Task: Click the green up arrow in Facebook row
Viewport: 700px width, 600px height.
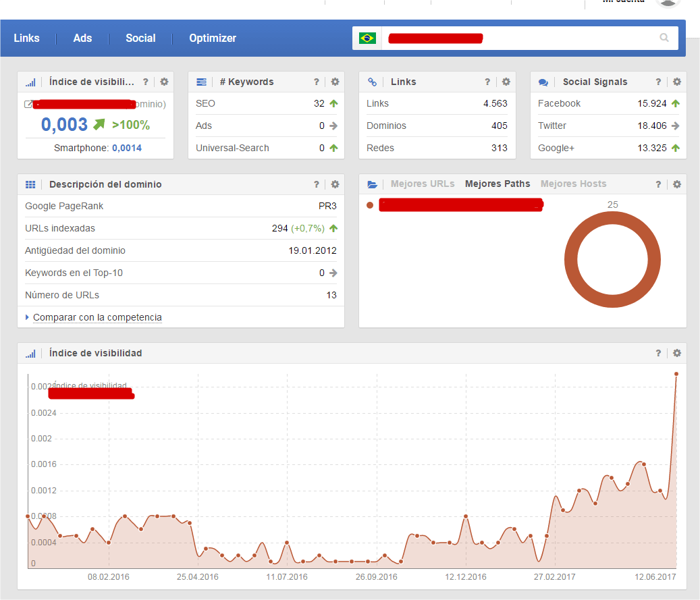Action: tap(676, 103)
